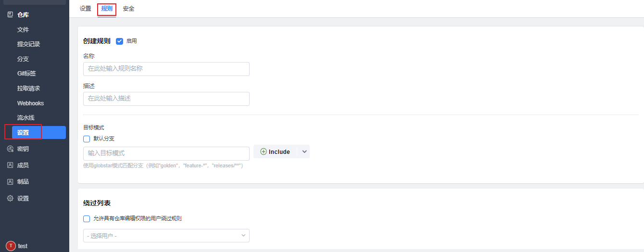This screenshot has height=252, width=644.
Task: Click the bottom 设置 gear icon
Action: (x=10, y=198)
